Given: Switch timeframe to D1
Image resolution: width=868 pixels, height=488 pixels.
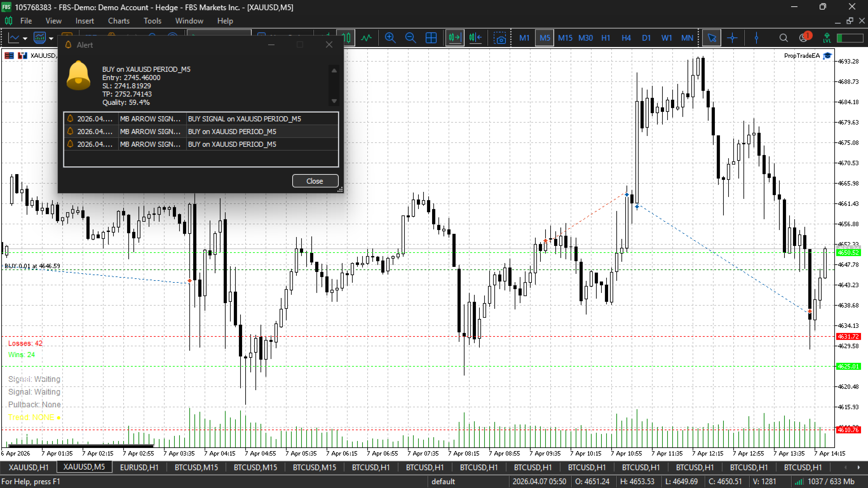Looking at the screenshot, I should pyautogui.click(x=646, y=37).
